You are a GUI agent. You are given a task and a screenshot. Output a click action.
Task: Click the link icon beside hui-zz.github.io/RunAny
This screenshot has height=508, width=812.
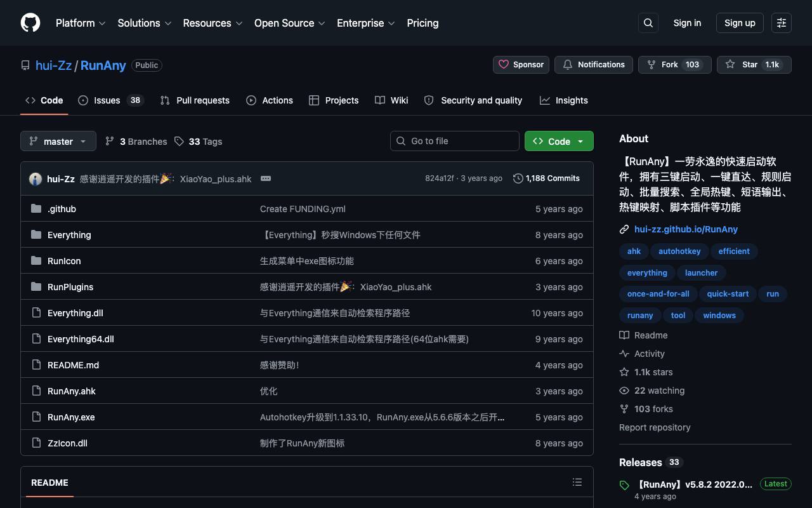click(x=624, y=229)
